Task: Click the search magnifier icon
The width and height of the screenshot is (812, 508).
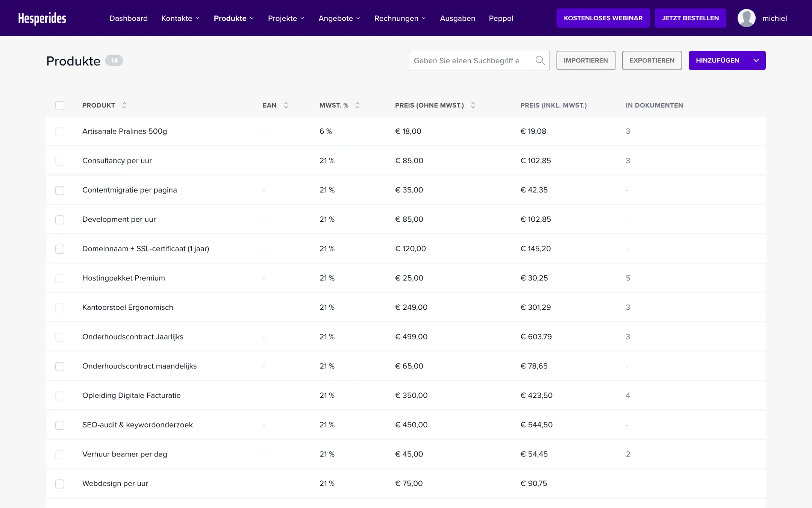Action: [x=540, y=60]
